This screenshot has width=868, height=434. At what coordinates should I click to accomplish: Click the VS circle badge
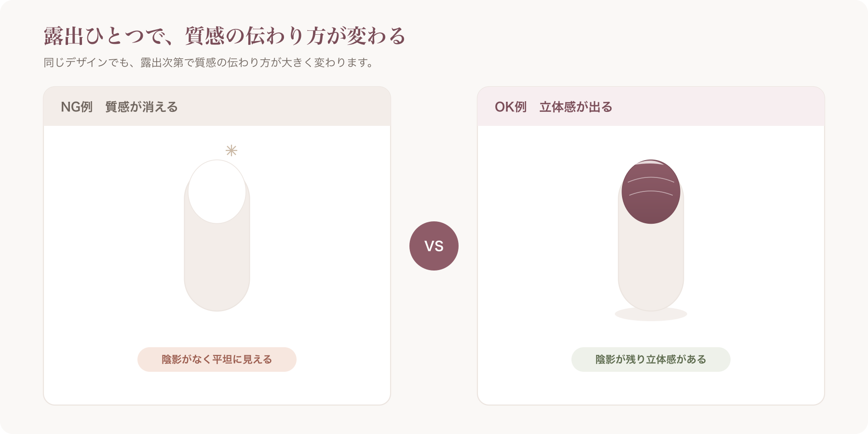pos(434,246)
